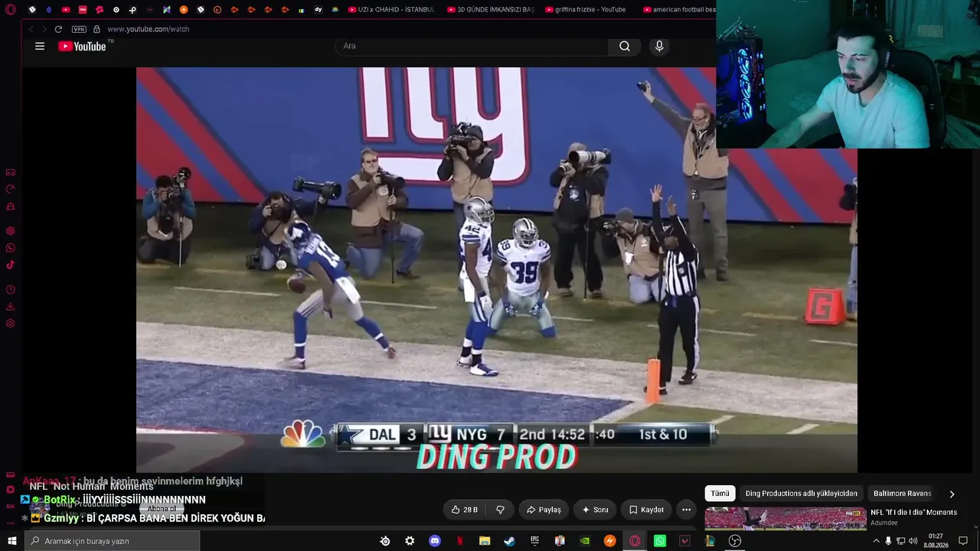Pause the NFL video in the player
This screenshot has height=551, width=980.
(496, 269)
